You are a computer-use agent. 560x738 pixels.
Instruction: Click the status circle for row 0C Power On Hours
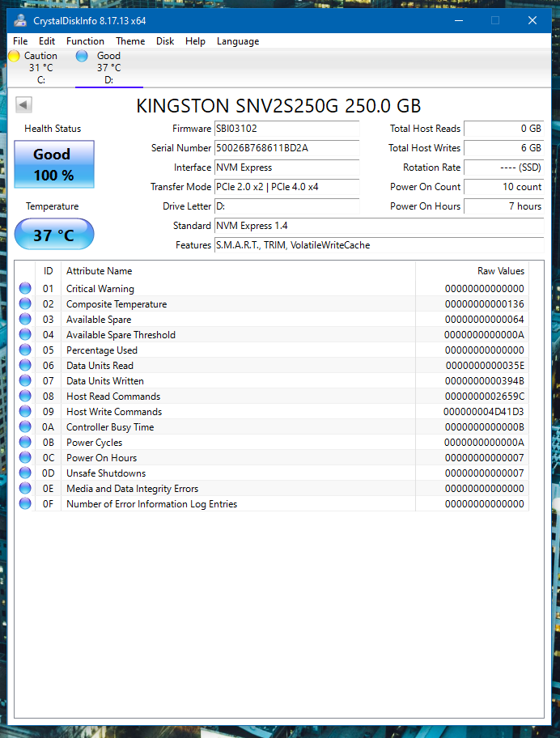[x=25, y=457]
